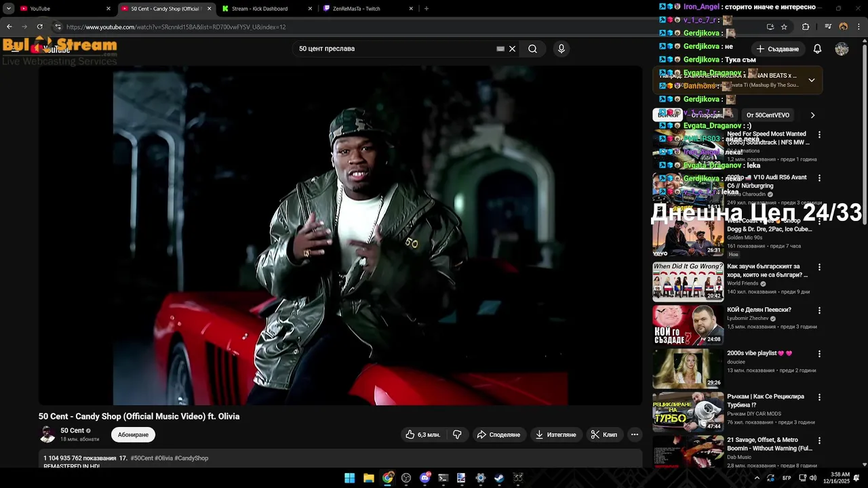Dislike the Candy Shop video

pos(457,434)
